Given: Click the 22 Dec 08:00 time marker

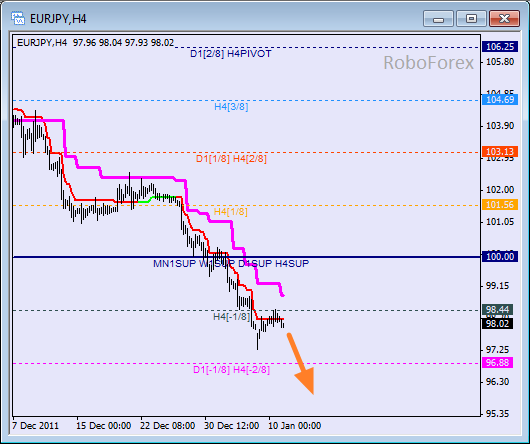Looking at the screenshot, I should point(167,426).
